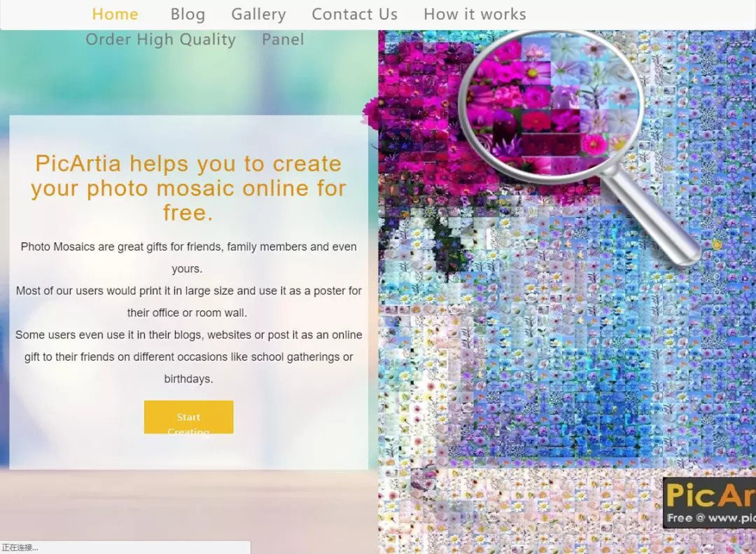Open the How it works page

tap(475, 14)
